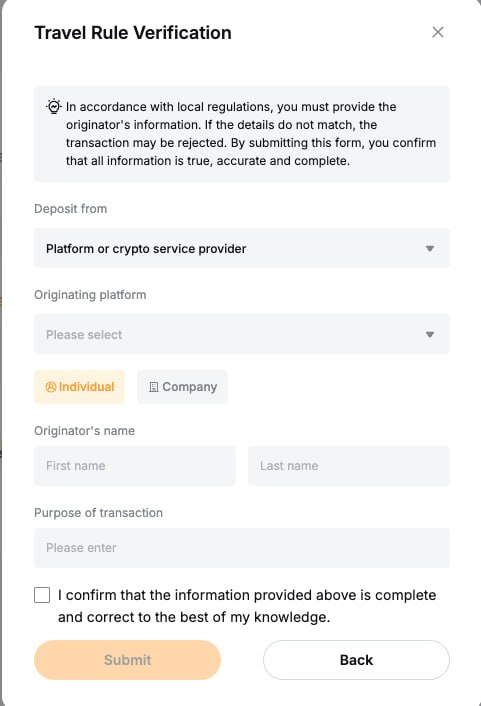This screenshot has width=481, height=706.
Task: Click the local regulations notice text
Action: (251, 134)
